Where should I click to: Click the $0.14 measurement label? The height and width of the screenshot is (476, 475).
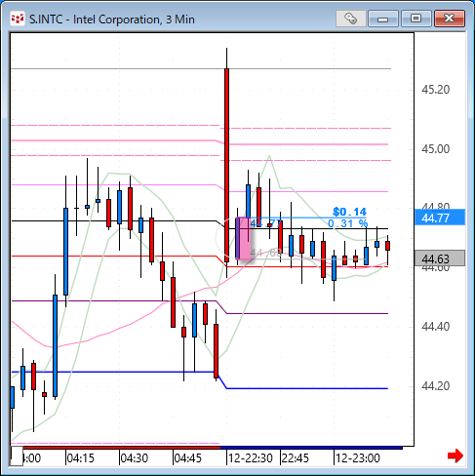click(349, 212)
